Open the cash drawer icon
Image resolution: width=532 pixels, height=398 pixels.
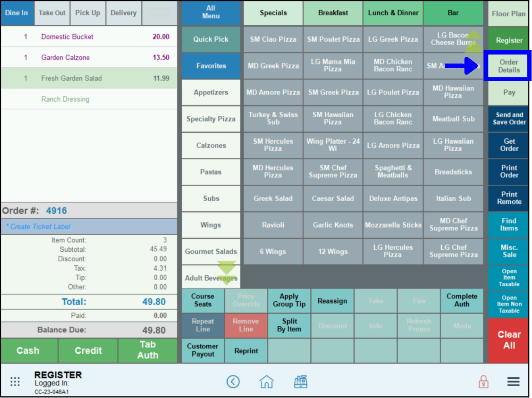tap(300, 382)
